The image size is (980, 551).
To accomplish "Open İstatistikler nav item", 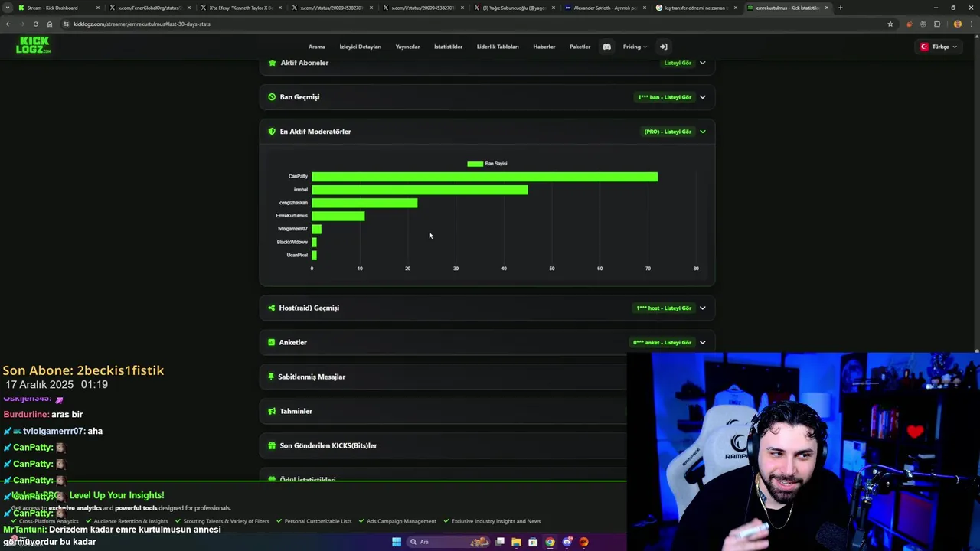I will tap(448, 47).
